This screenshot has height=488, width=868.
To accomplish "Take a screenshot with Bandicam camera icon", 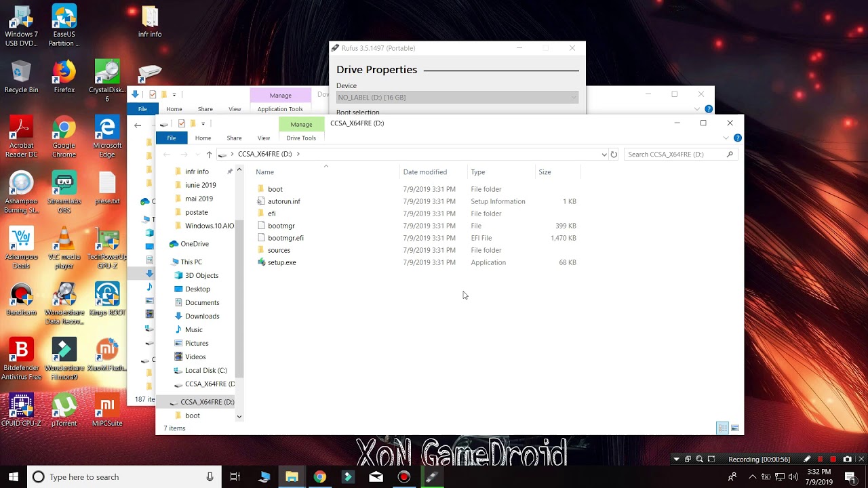I will point(847,459).
